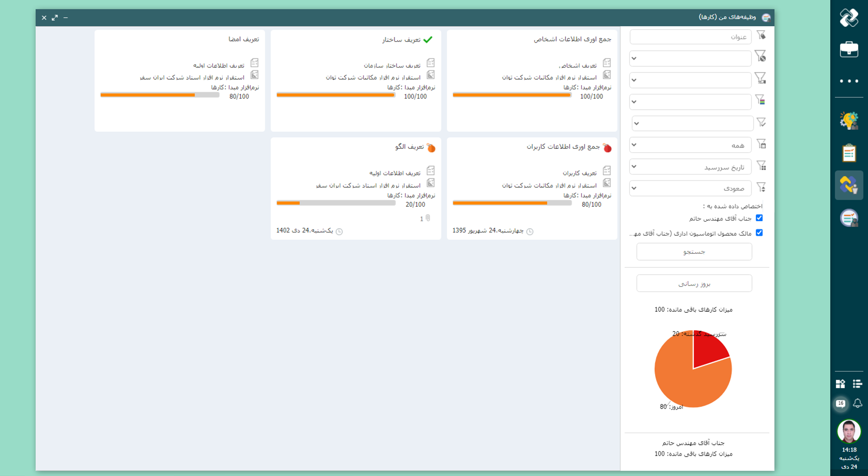Open the messages bubble showing 16
The width and height of the screenshot is (868, 476).
tap(840, 403)
